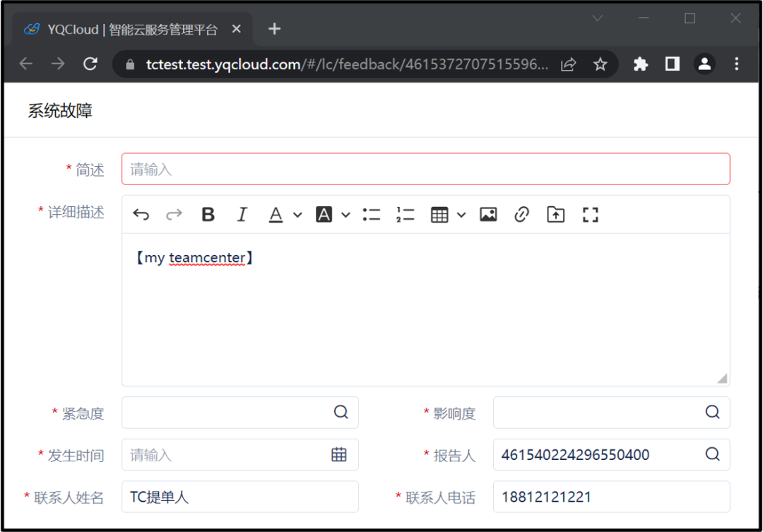This screenshot has height=532, width=763.
Task: Click the undo arrow in editor toolbar
Action: pos(141,215)
